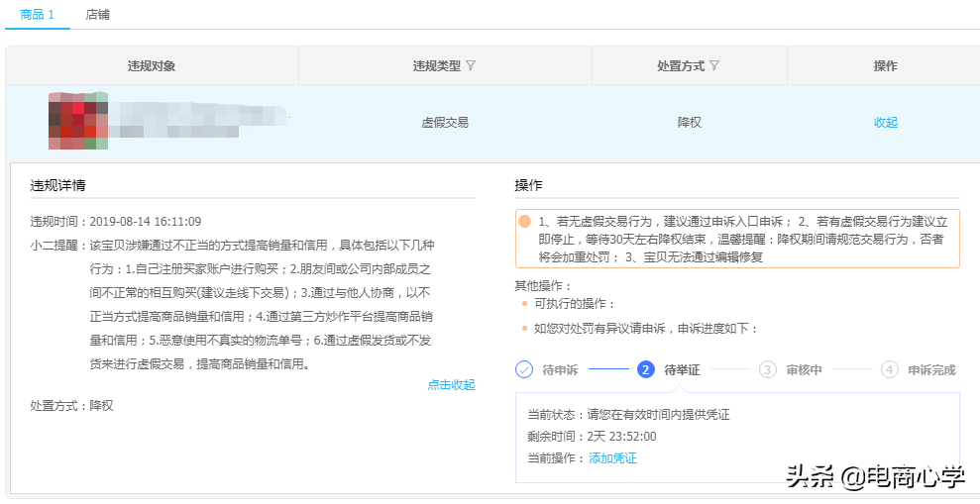Click the 违规时间 2019-08-14 16:11:09 text
Viewport: 980px width, 504px height.
click(116, 221)
